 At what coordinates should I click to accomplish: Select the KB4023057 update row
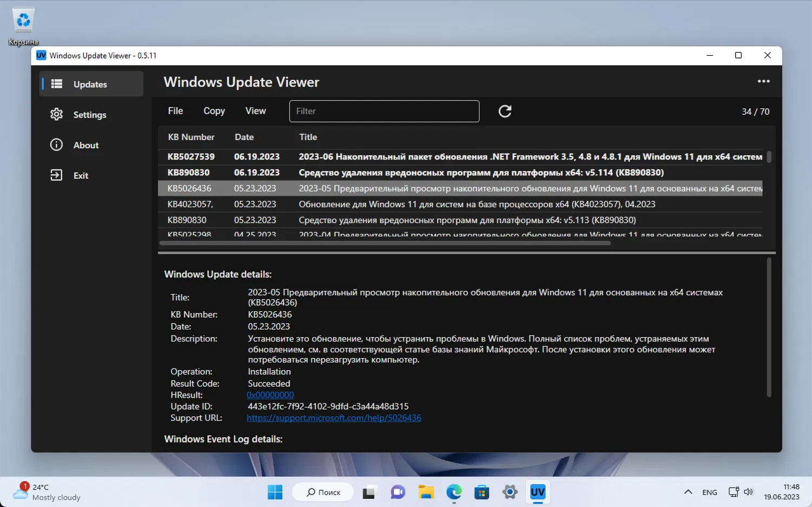click(460, 204)
